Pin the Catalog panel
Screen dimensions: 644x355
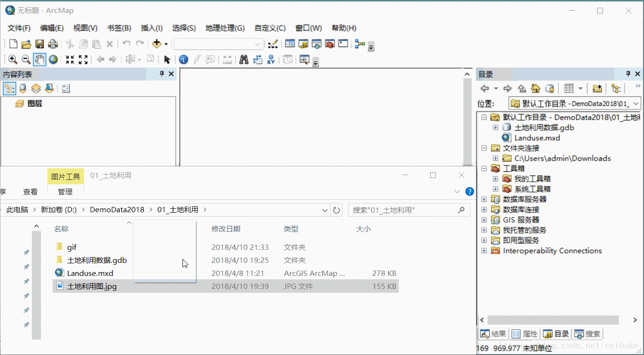(628, 74)
